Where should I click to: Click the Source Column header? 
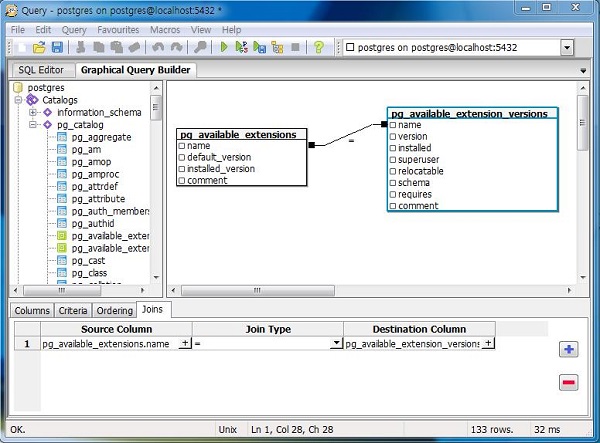click(116, 329)
